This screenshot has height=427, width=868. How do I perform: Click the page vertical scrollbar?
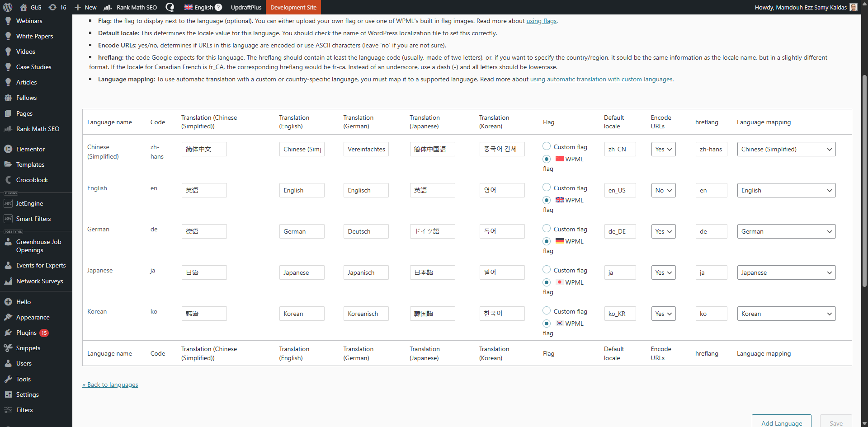864,181
